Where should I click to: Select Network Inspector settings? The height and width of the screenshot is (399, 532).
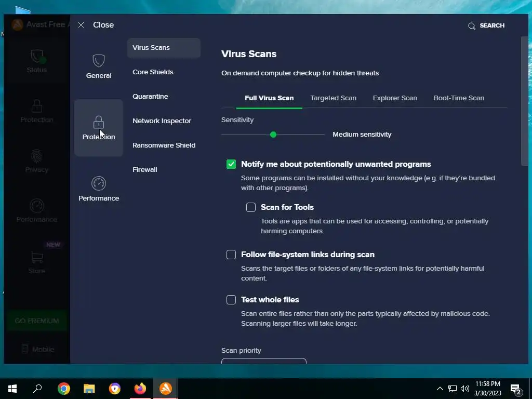(162, 121)
